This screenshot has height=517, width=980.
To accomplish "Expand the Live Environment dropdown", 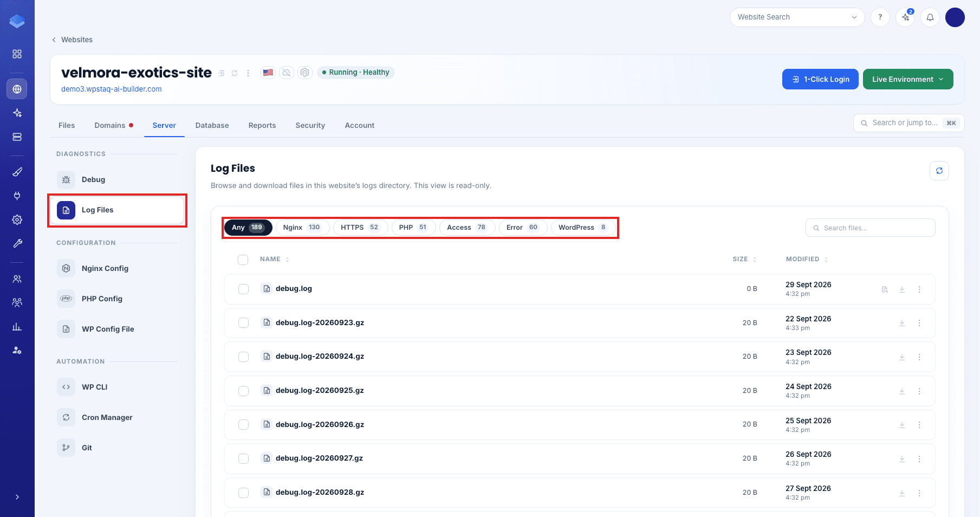I will click(x=908, y=79).
